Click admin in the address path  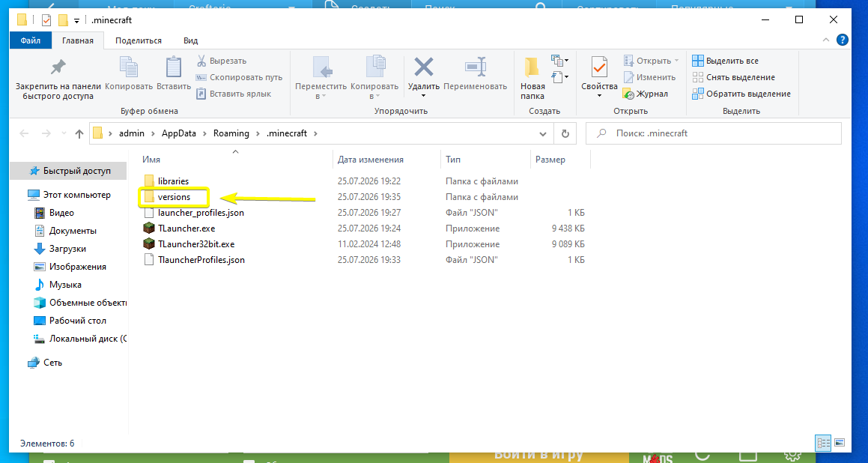132,133
